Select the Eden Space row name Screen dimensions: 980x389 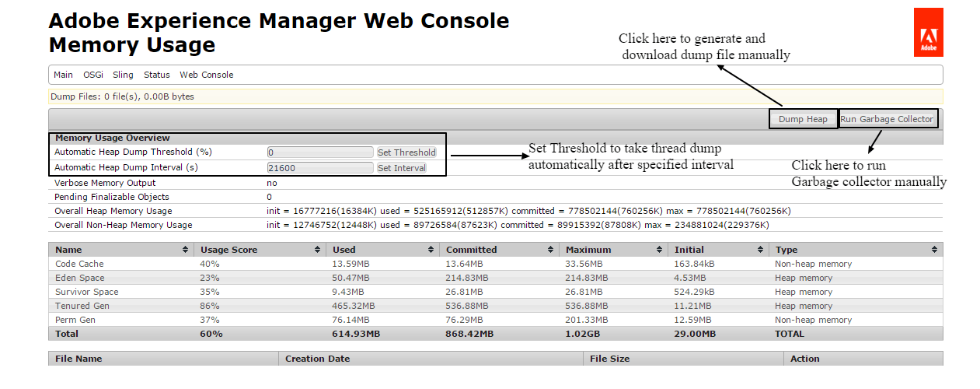[79, 278]
